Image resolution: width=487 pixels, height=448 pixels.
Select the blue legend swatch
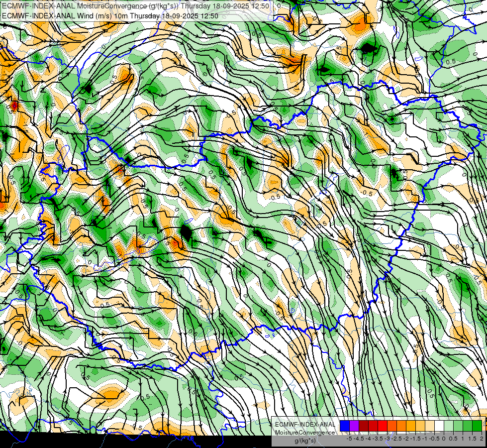345,426
